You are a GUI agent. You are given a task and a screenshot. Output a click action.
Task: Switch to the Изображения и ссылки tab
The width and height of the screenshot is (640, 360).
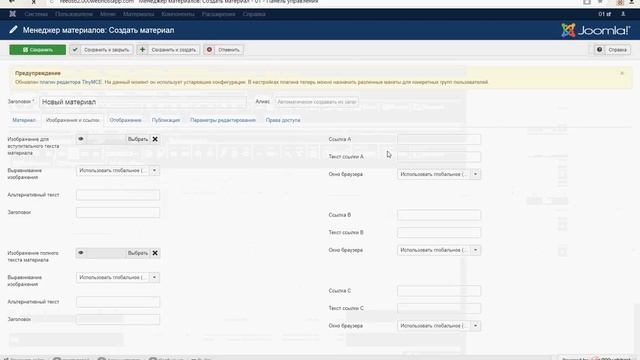pyautogui.click(x=73, y=120)
